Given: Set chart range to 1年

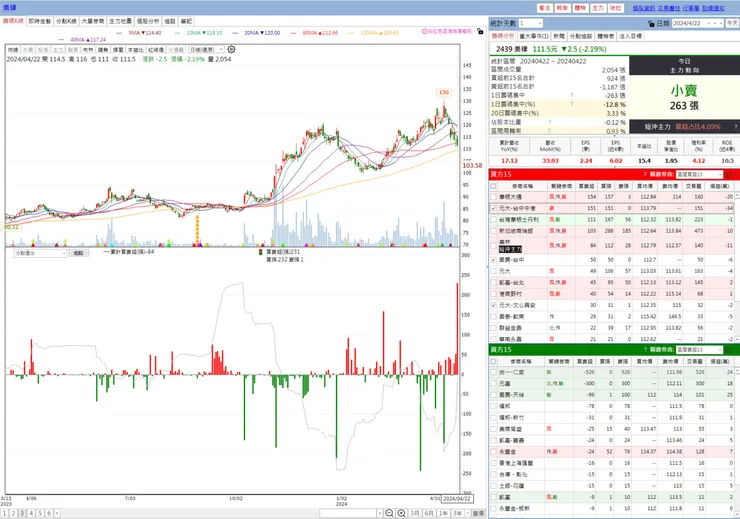Looking at the screenshot, I should tap(443, 513).
